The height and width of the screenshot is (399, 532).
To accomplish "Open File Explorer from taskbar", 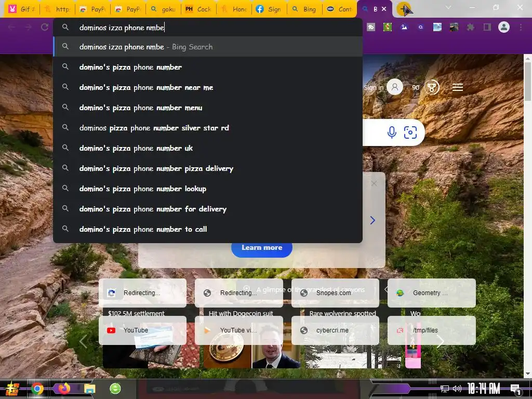I will tap(89, 389).
